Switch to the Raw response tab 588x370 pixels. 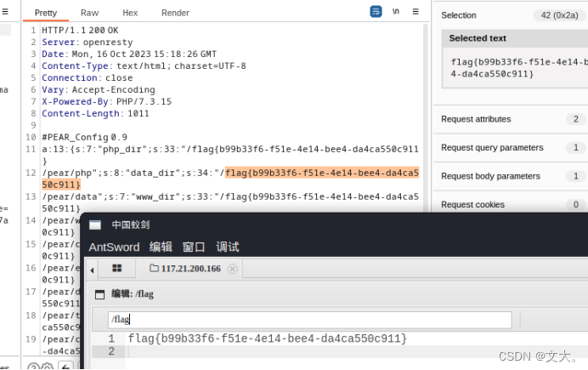tap(89, 13)
